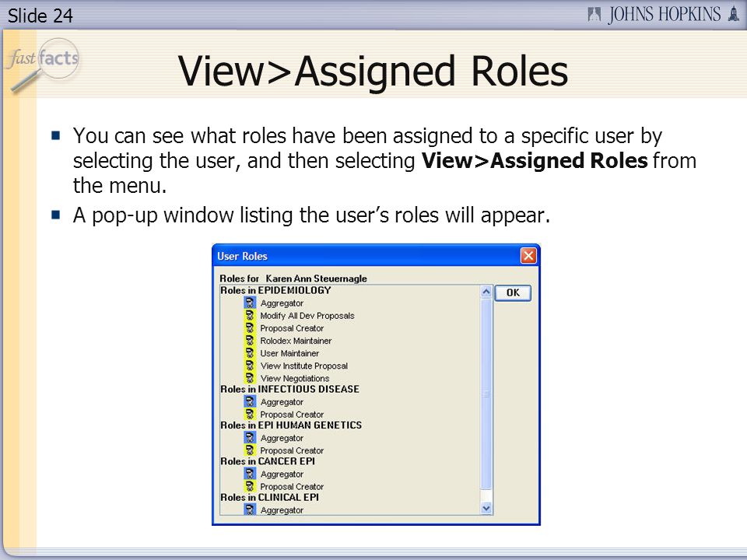Click the Rolodex Maintainer role icon
The height and width of the screenshot is (560, 747).
coord(250,341)
